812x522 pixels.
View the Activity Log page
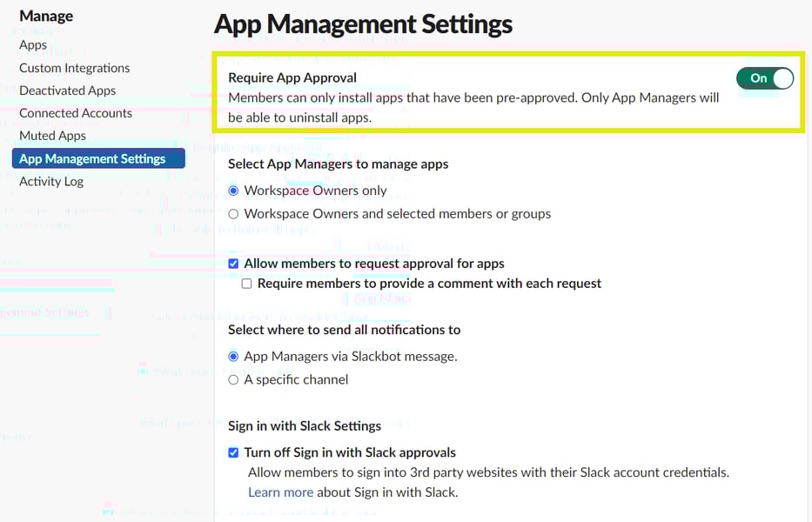click(x=51, y=181)
